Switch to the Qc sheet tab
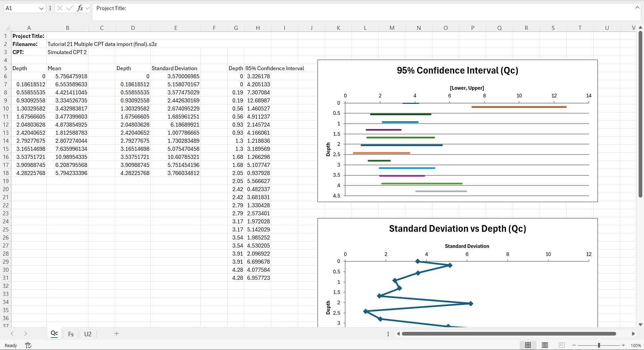Screen dimensions: 644x350 click(x=54, y=334)
